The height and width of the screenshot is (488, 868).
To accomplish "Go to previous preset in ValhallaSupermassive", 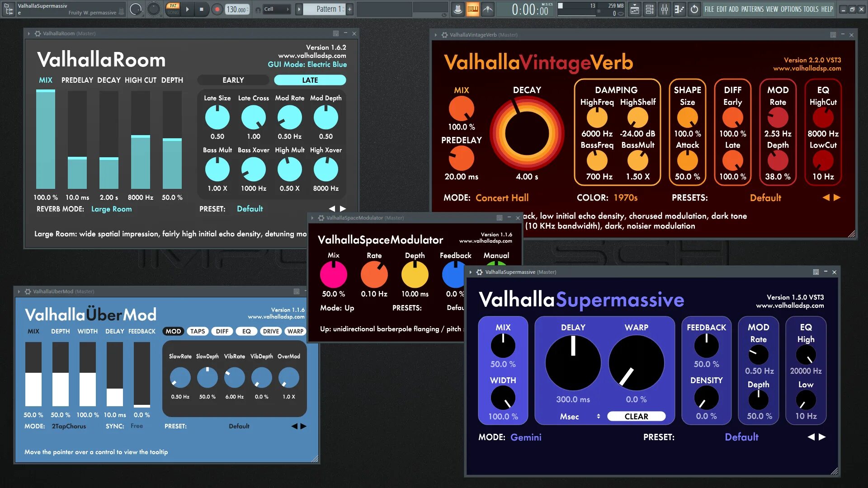I will [811, 437].
